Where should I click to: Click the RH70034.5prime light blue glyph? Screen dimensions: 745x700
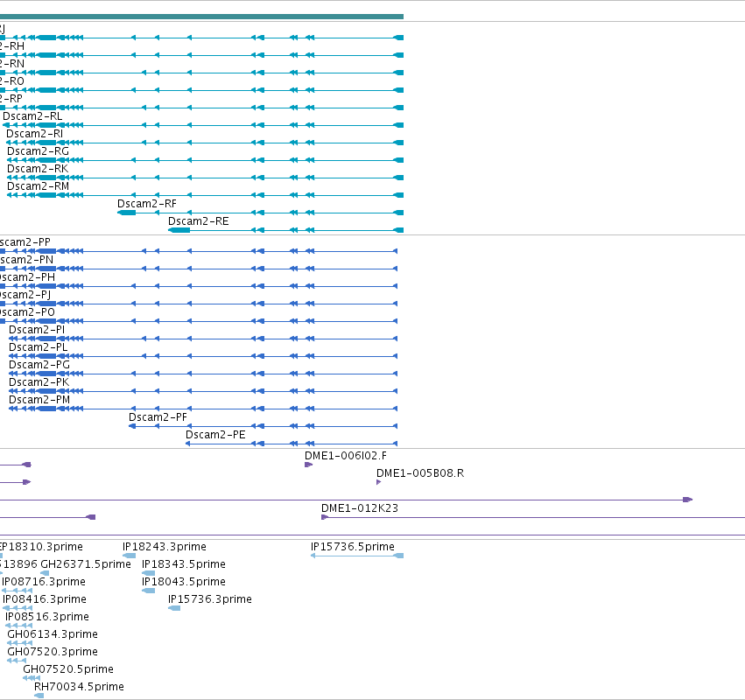(39, 696)
